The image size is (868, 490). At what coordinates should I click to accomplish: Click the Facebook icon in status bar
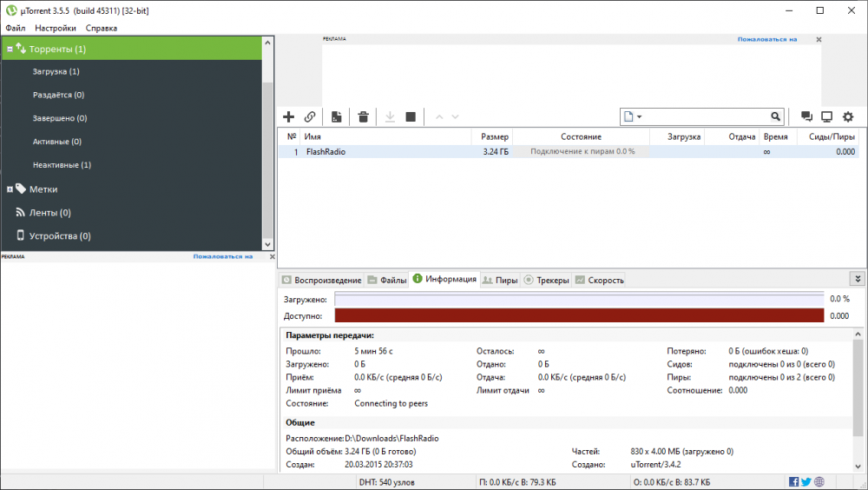[x=794, y=482]
